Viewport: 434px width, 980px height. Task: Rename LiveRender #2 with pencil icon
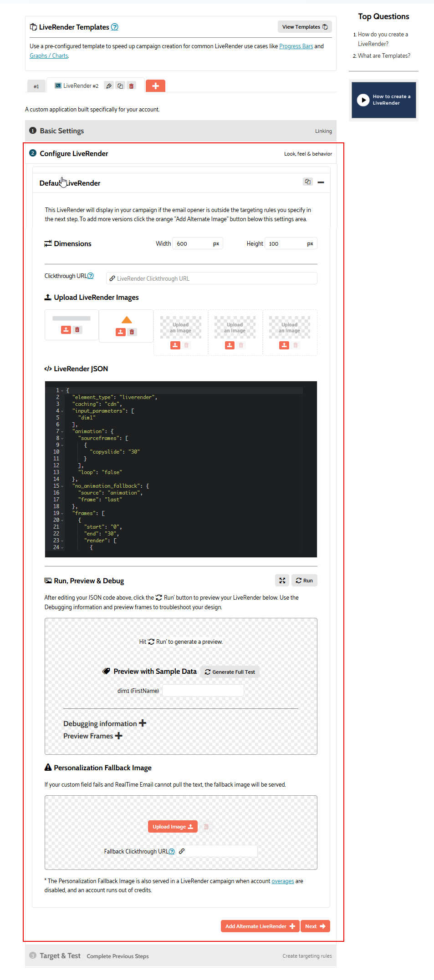(x=109, y=86)
